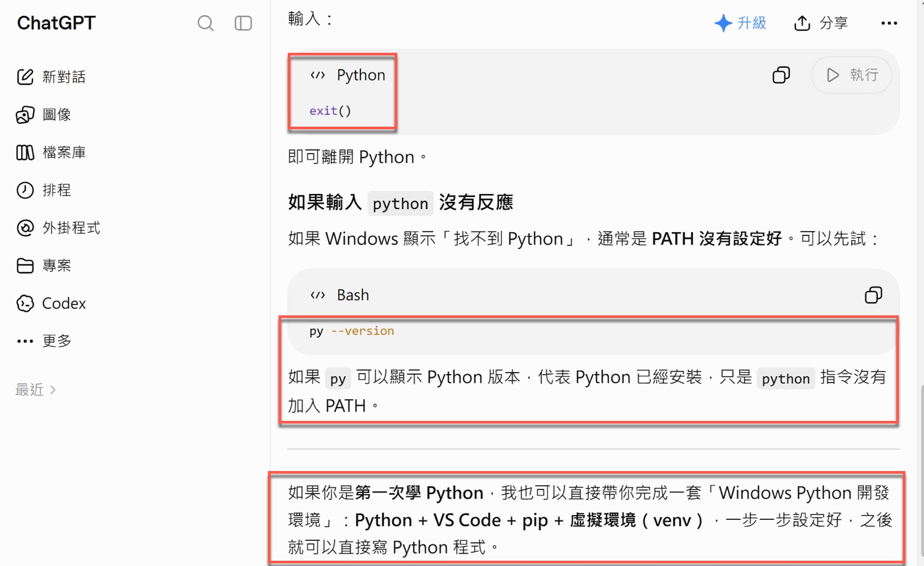
Task: Click the exit() code text
Action: pos(331,110)
